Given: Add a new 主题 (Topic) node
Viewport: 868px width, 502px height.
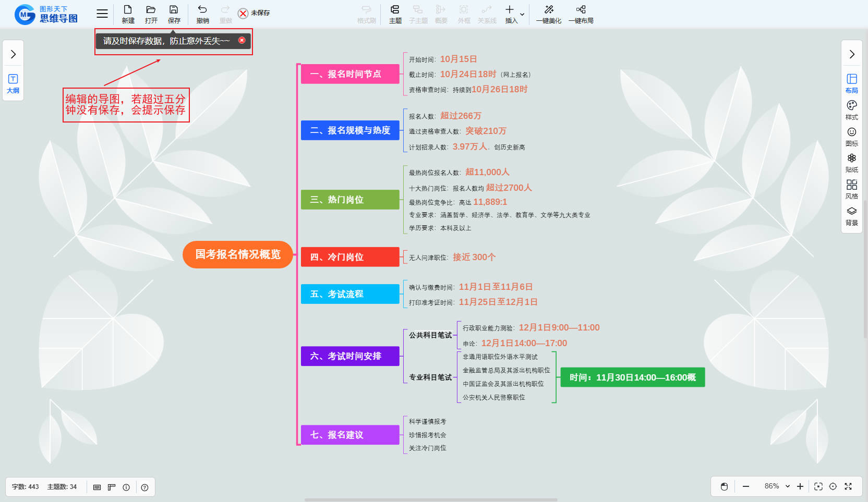Looking at the screenshot, I should [395, 14].
